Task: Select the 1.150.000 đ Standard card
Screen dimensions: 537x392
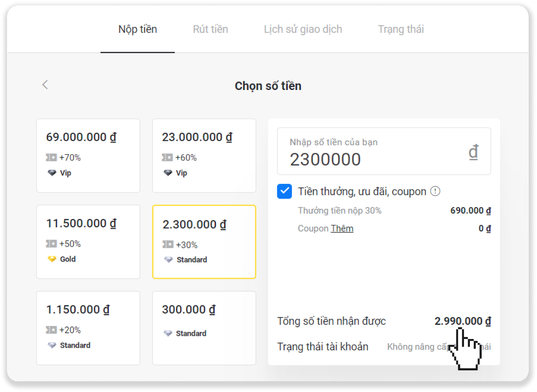Action: point(88,328)
